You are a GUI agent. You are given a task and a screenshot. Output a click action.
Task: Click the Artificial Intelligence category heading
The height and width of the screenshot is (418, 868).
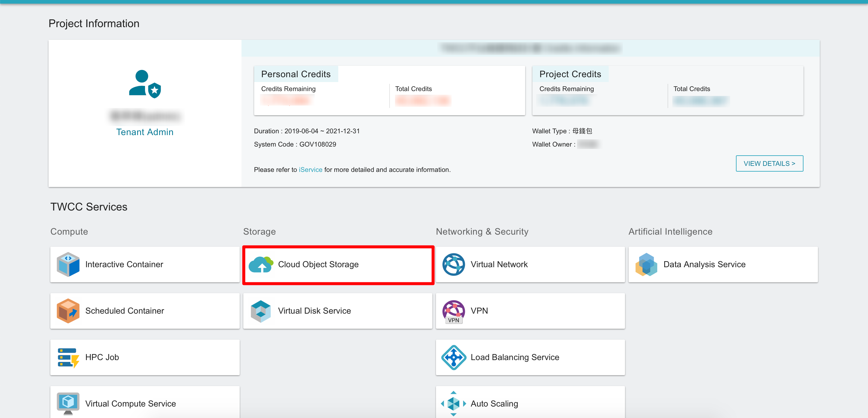pos(671,232)
